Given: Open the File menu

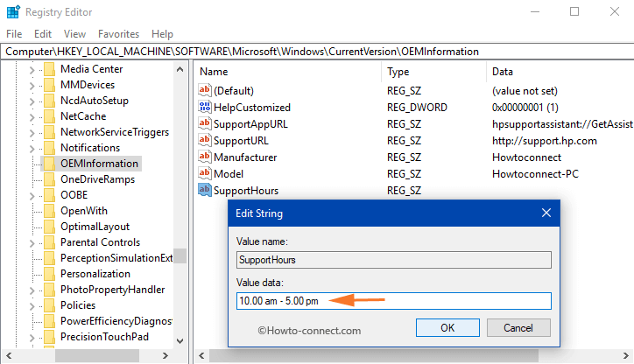Looking at the screenshot, I should click(x=14, y=34).
